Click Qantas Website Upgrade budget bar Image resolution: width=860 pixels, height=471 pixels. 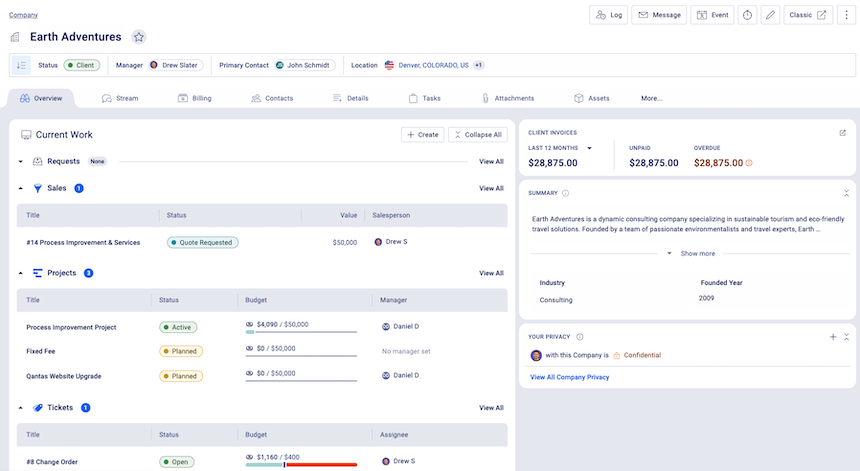coord(301,381)
